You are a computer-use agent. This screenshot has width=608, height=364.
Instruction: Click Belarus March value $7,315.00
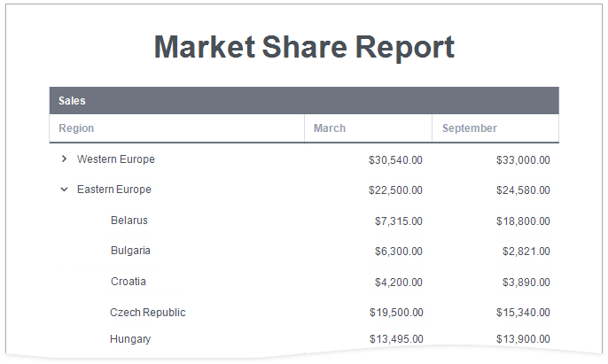point(398,221)
